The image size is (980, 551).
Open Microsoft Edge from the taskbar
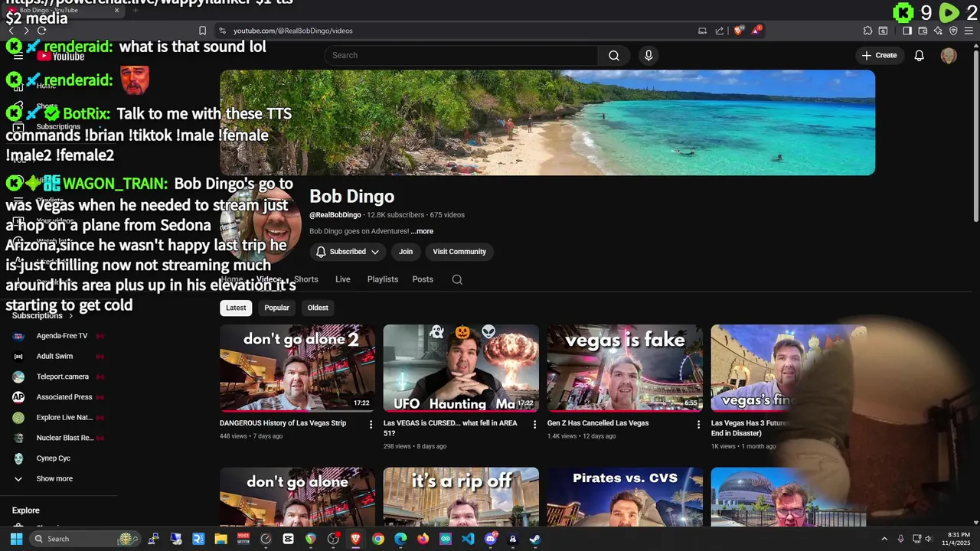400,539
